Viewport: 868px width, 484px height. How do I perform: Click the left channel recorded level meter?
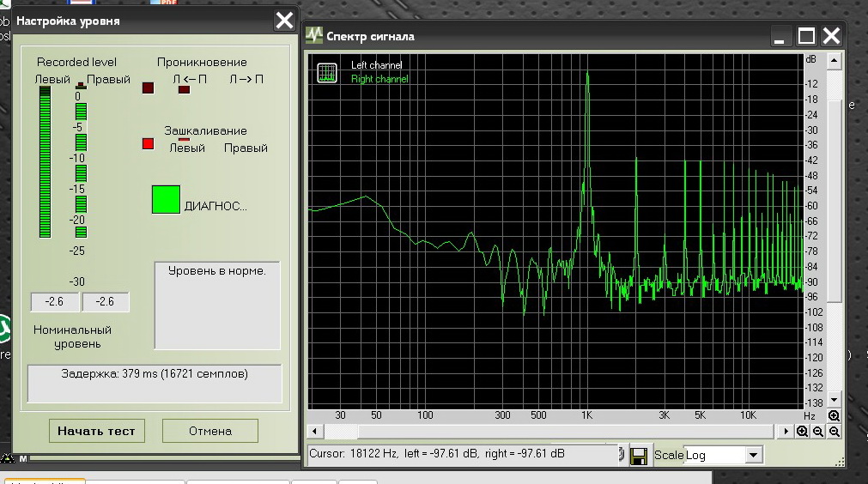click(x=45, y=163)
